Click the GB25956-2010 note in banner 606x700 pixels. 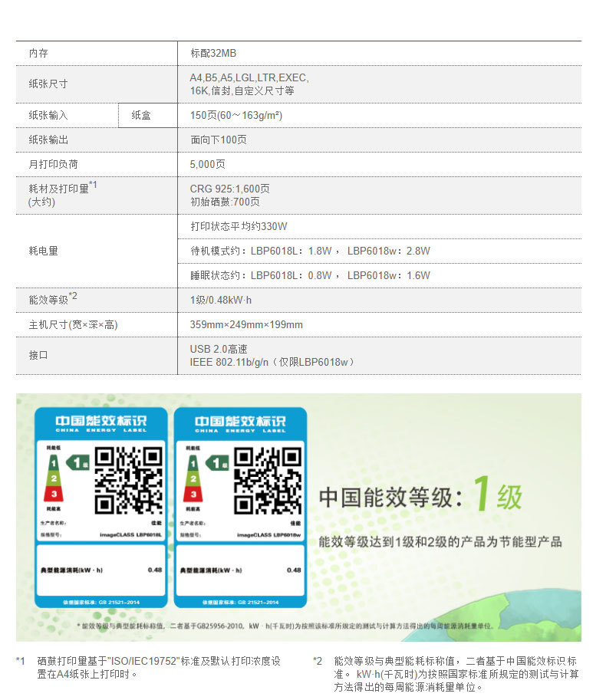coord(286,626)
